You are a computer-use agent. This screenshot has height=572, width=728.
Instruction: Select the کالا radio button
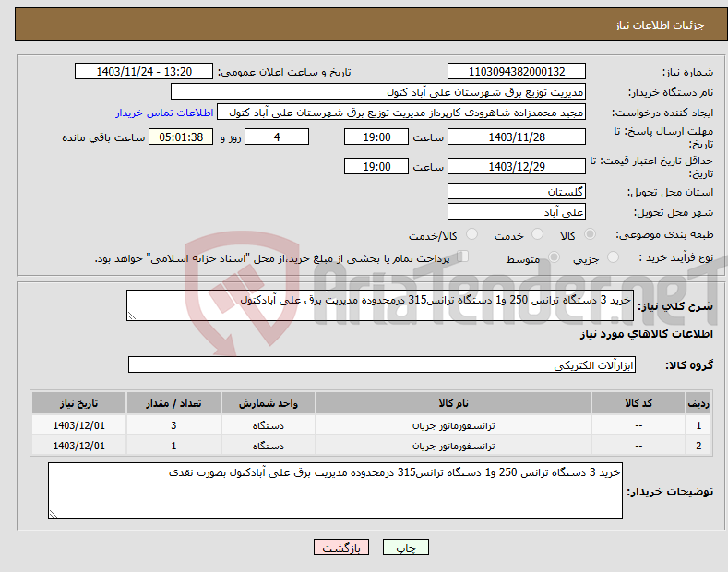[x=590, y=234]
